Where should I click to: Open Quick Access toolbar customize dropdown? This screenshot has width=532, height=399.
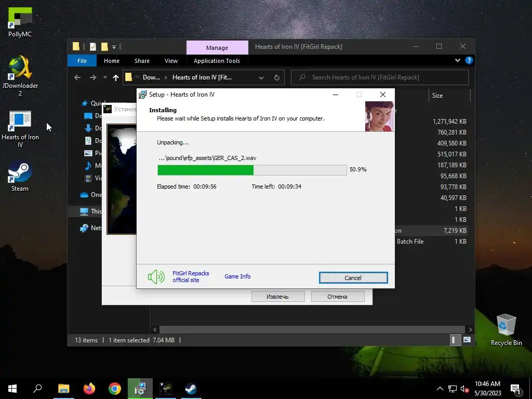coord(114,47)
